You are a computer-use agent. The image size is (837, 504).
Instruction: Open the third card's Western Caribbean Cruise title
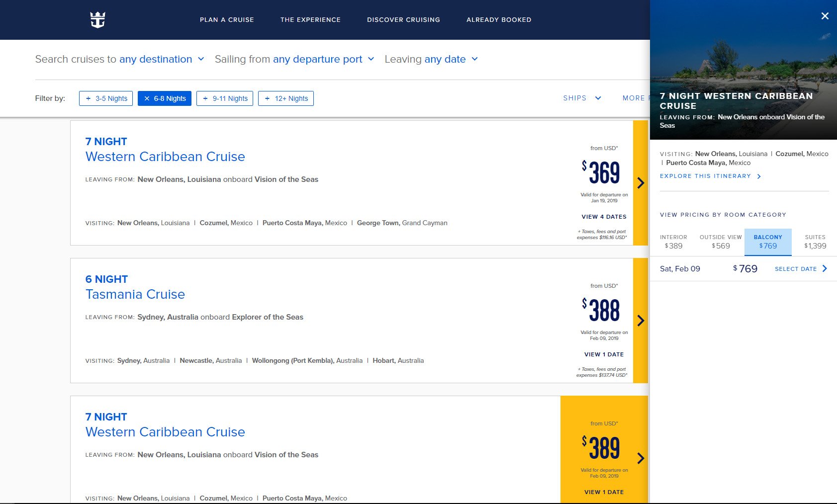(x=165, y=432)
